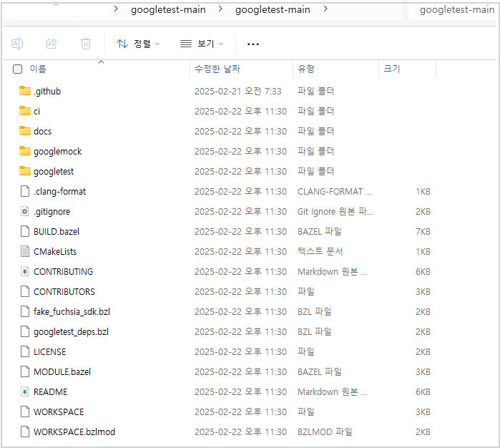This screenshot has width=500, height=448.
Task: Click the .clang-format file icon
Action: pyautogui.click(x=25, y=191)
